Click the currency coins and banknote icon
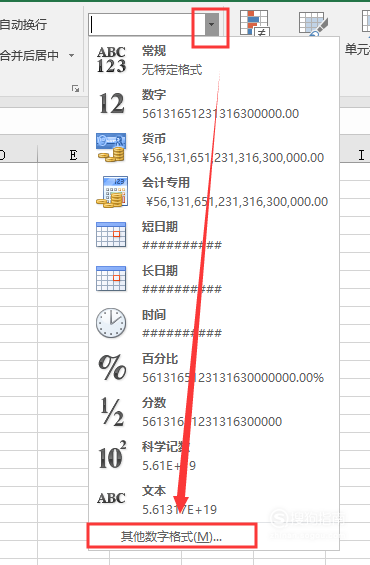This screenshot has width=370, height=565. click(111, 147)
